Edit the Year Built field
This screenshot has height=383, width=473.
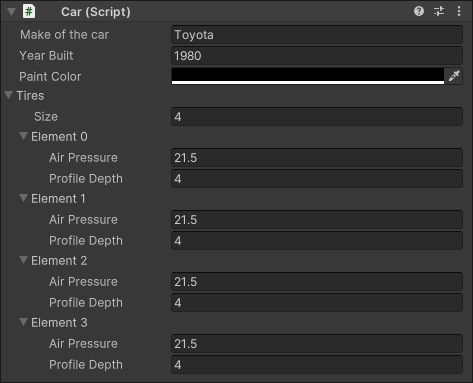click(317, 56)
